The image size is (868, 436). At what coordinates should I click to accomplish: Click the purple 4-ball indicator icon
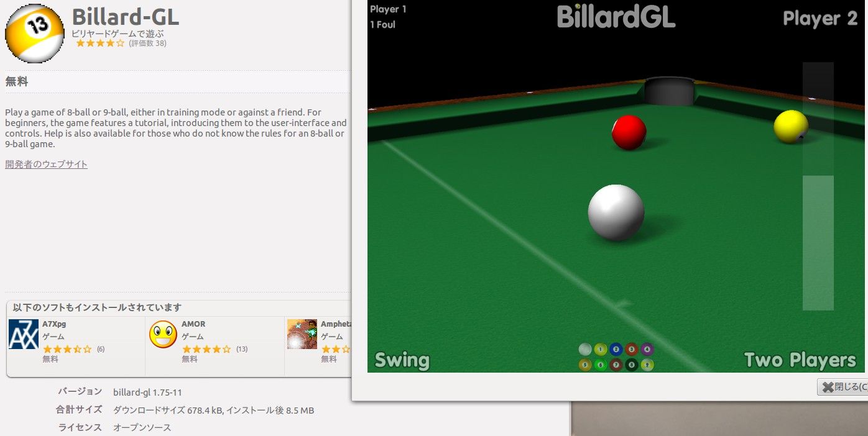pos(647,349)
